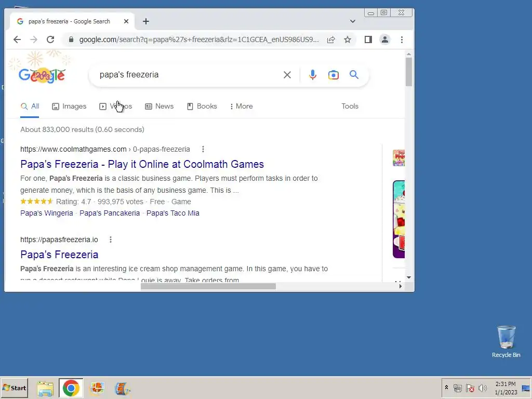532x399 pixels.
Task: Click the large Papa's Freezeria side image
Action: click(x=398, y=219)
